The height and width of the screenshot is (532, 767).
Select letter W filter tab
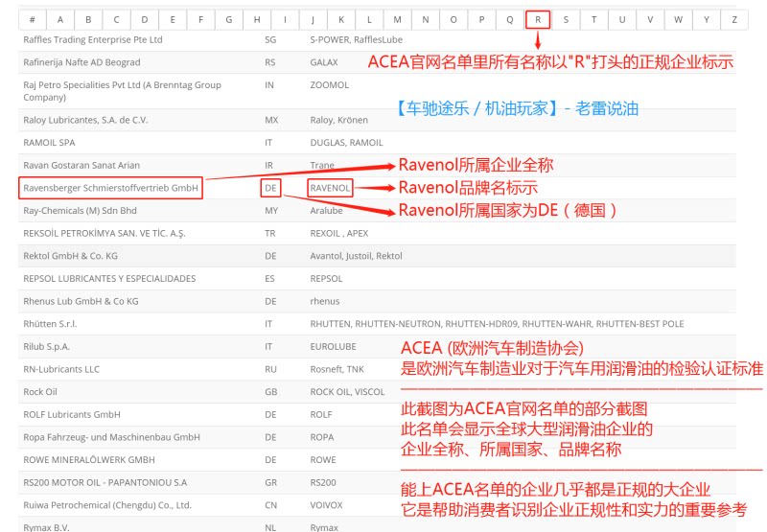tap(679, 19)
